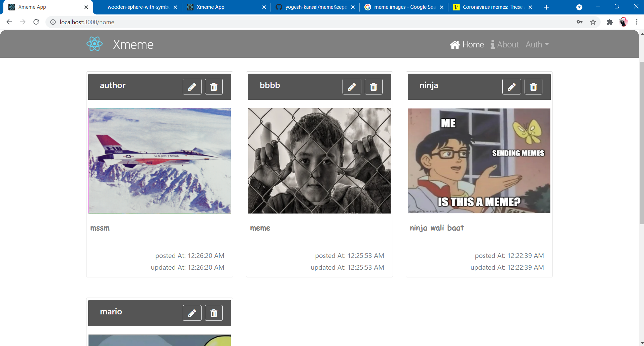
Task: Open the Chrome profile avatar
Action: pyautogui.click(x=623, y=22)
